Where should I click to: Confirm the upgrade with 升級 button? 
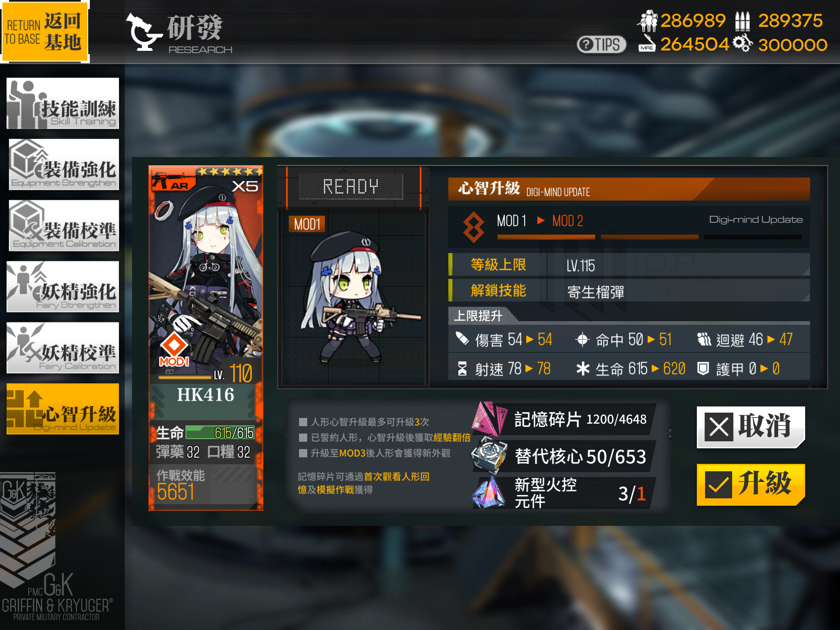(751, 484)
